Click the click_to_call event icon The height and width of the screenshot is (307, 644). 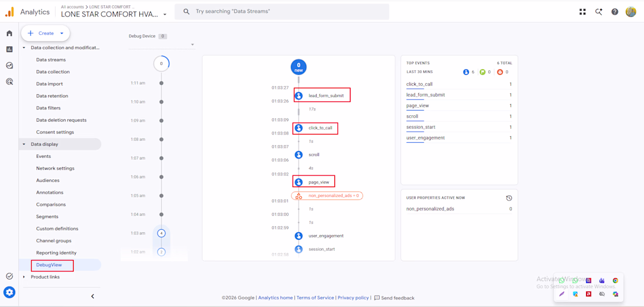tap(299, 128)
